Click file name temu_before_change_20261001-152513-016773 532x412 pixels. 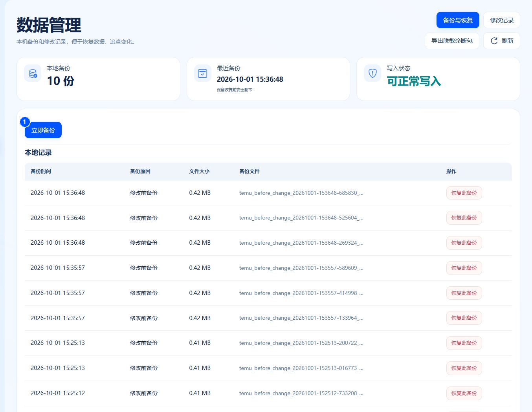point(301,368)
